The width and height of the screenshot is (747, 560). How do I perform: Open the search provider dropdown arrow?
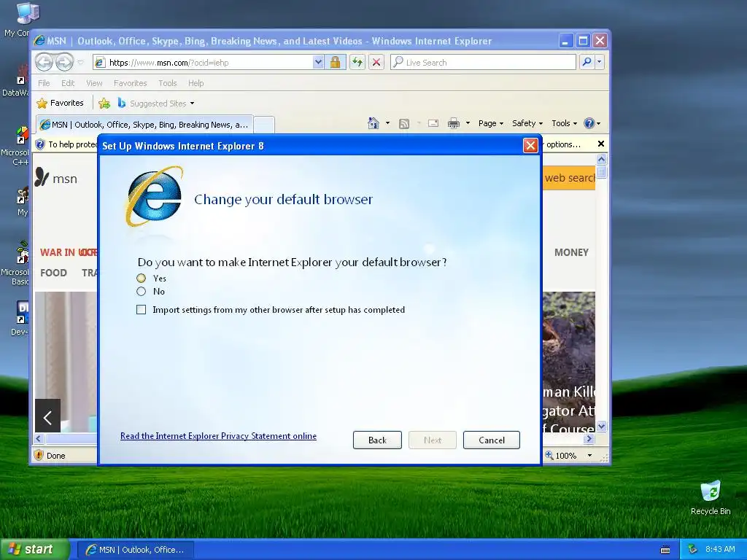coord(600,63)
